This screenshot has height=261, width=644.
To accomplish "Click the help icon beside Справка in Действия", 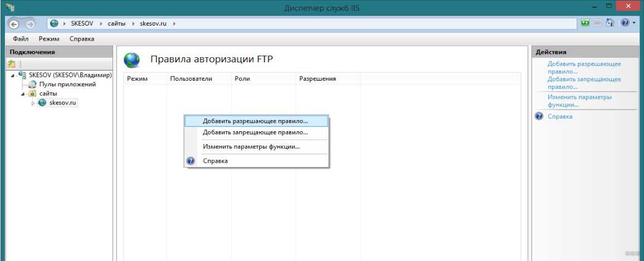I will [539, 116].
